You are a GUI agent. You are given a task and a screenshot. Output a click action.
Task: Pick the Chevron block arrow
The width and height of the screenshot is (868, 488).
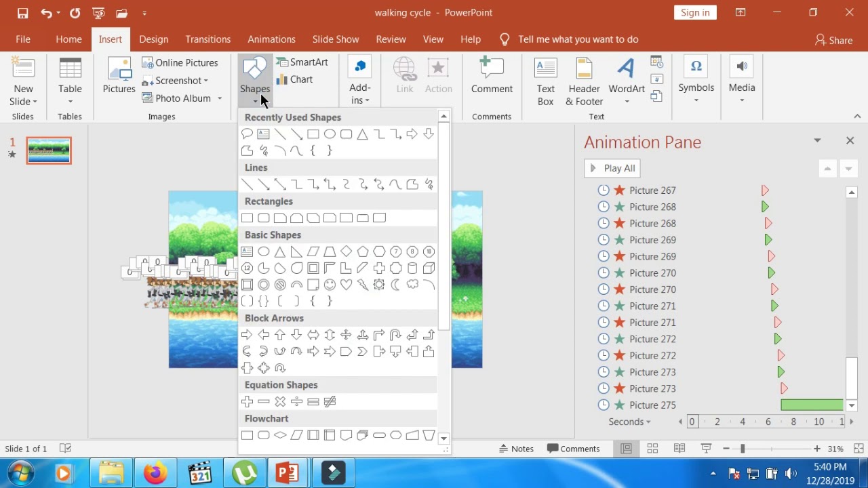coord(363,351)
